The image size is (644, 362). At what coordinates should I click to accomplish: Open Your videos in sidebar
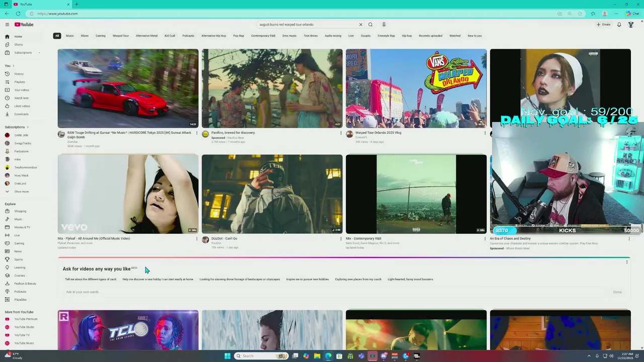[22, 90]
